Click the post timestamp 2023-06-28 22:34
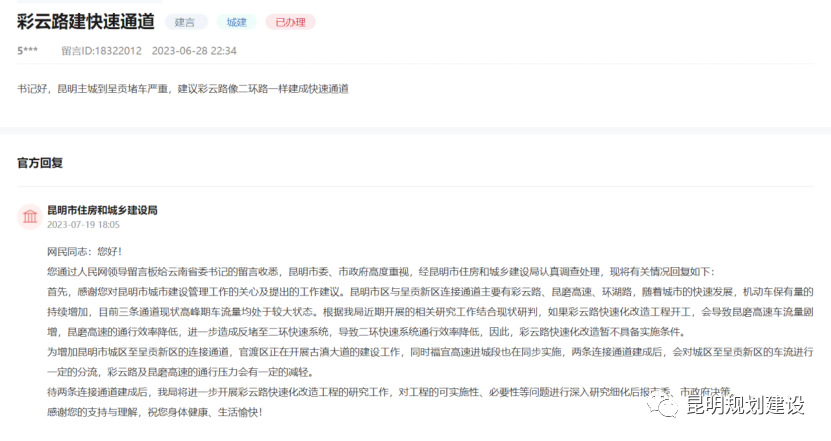 pos(194,50)
